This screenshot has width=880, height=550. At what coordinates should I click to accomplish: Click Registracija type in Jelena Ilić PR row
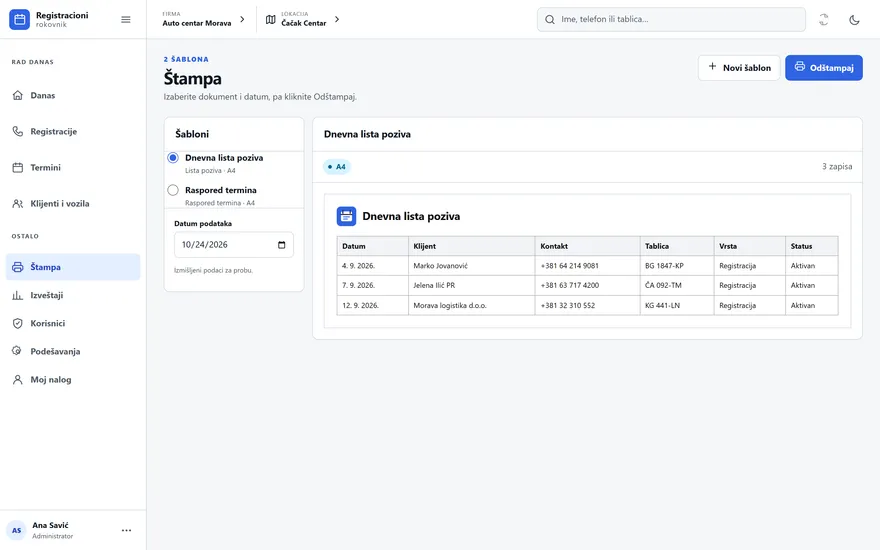point(737,285)
